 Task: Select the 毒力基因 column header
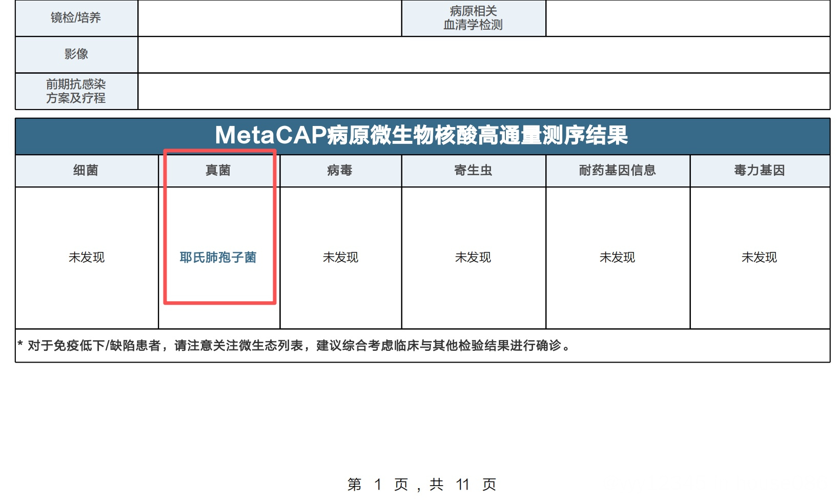[759, 171]
